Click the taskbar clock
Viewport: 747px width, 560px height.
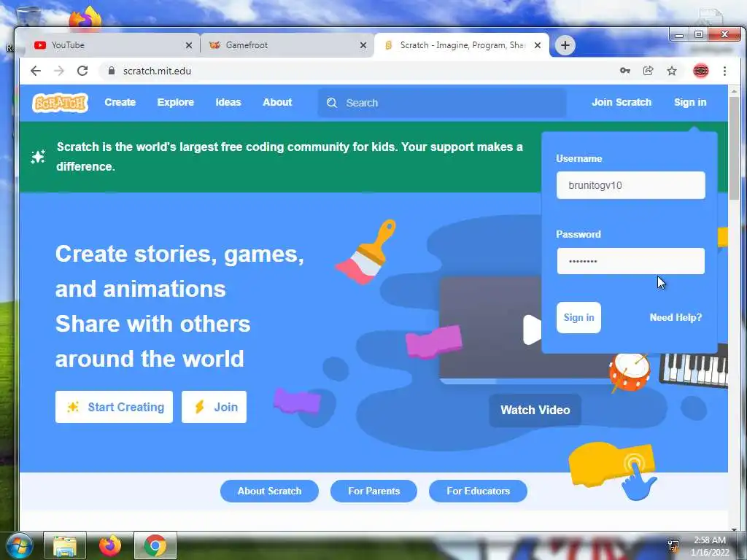(x=710, y=546)
